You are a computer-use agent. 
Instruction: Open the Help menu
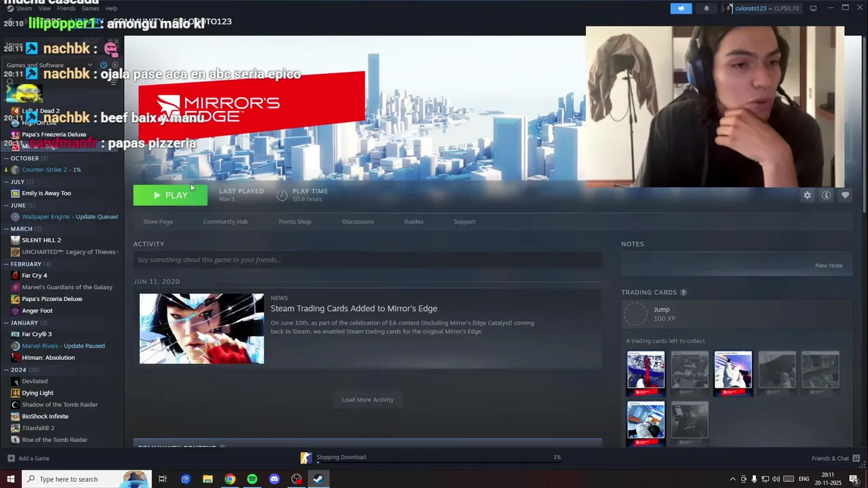coord(111,8)
